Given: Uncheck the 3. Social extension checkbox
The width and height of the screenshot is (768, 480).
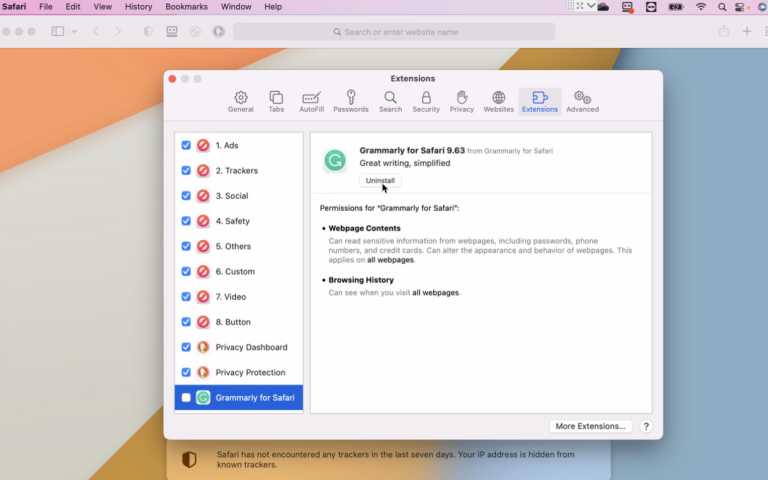Looking at the screenshot, I should click(x=186, y=195).
